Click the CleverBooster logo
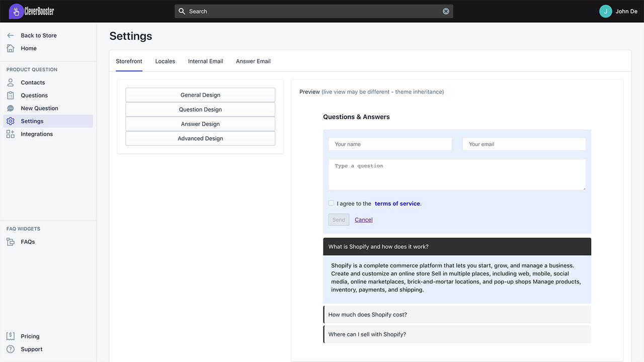 (31, 11)
